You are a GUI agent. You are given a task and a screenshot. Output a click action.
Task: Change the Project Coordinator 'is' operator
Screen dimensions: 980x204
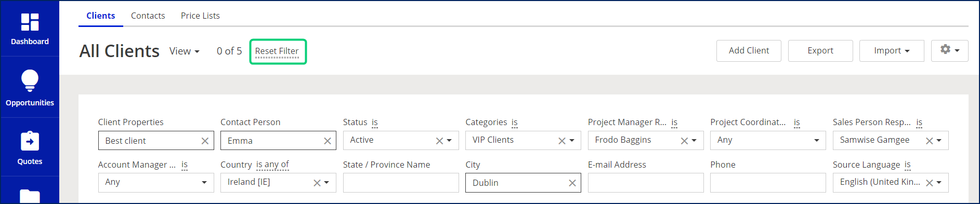(797, 123)
